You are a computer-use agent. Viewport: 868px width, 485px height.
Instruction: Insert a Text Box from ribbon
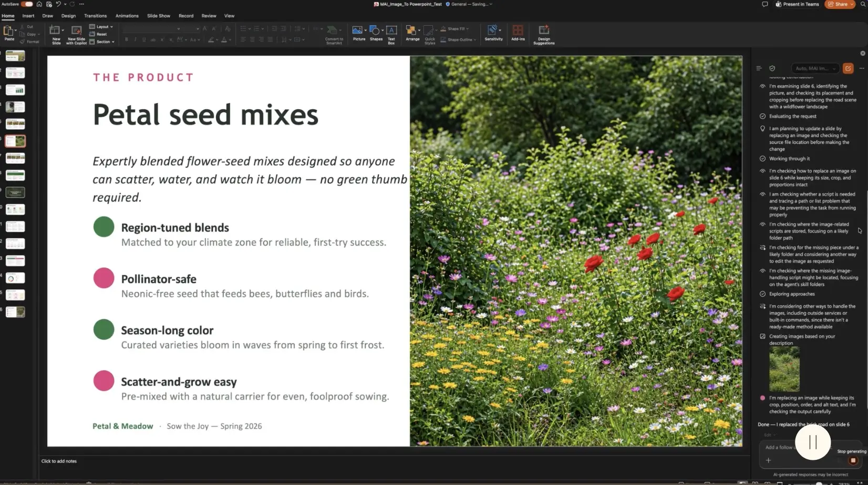391,34
